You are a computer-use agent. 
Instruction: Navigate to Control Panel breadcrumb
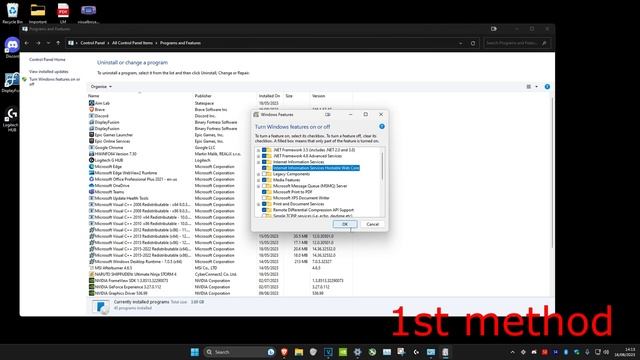click(93, 43)
